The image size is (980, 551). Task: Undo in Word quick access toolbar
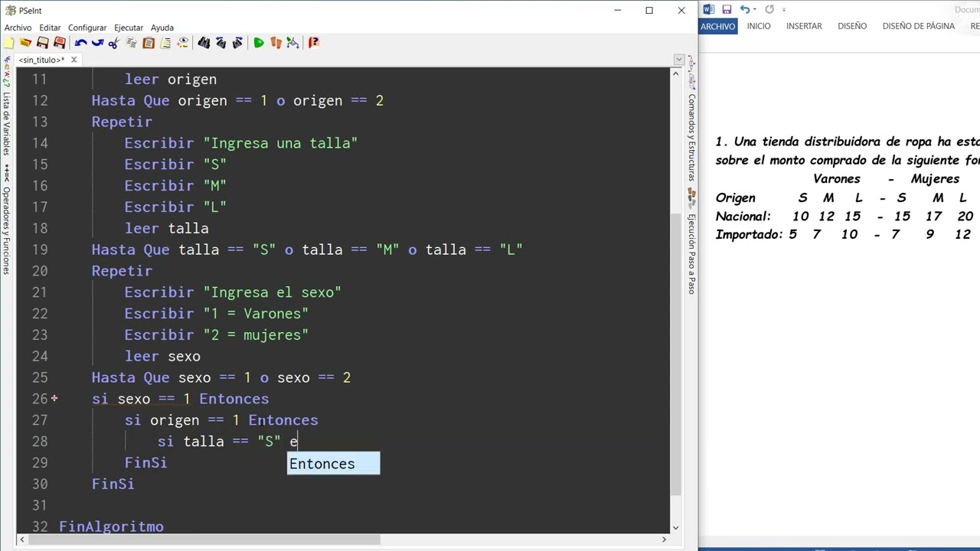click(744, 9)
